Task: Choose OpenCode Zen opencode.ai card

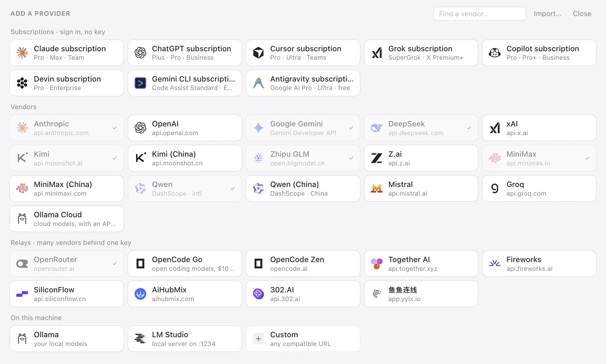Action: coord(303,264)
